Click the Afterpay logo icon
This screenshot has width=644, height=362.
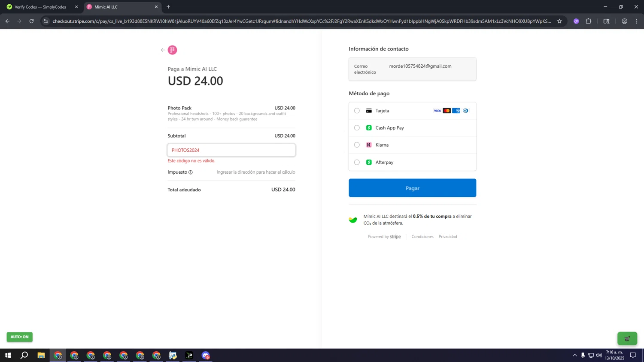[x=369, y=162]
